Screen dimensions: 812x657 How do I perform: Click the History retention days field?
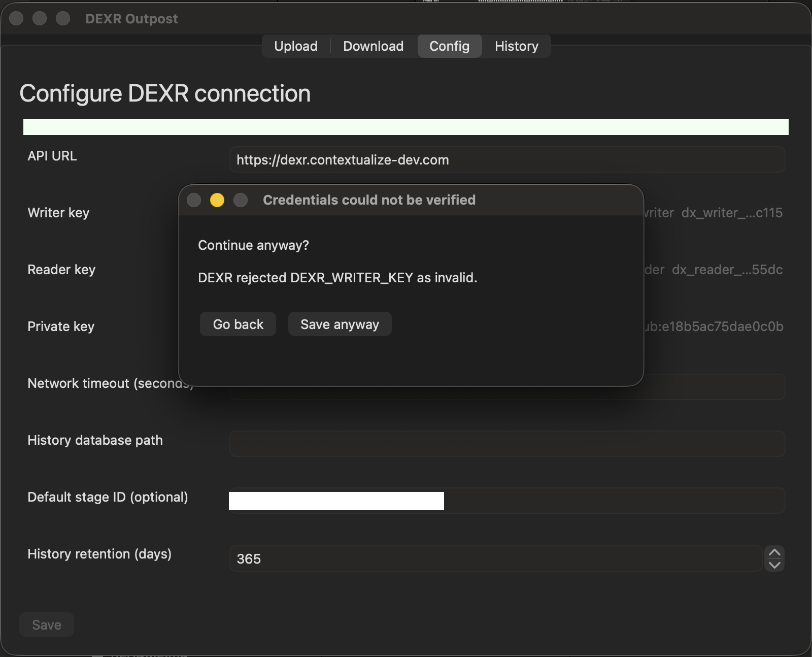coord(496,559)
